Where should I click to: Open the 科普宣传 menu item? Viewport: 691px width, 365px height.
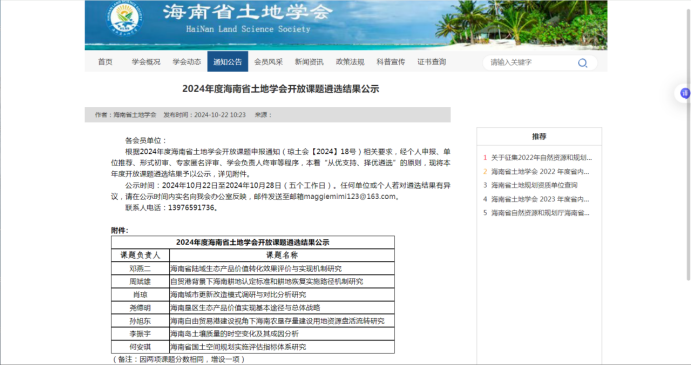pos(391,62)
